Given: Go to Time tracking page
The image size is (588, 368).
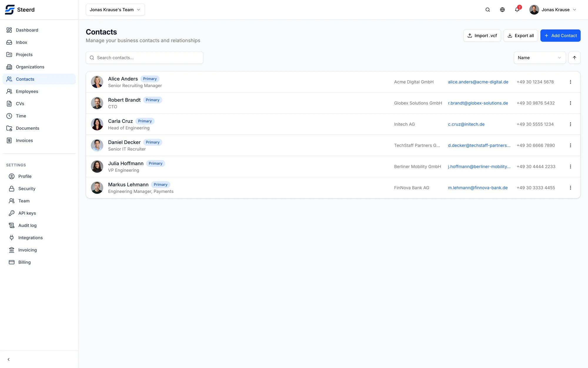Looking at the screenshot, I should (x=39, y=116).
